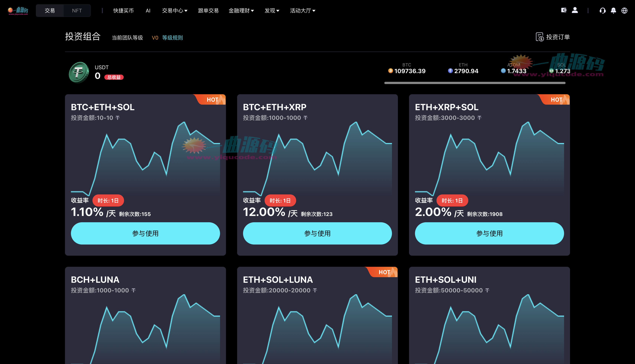Click the site logo in top-left
Screen dimensions: 635x364
[18, 11]
